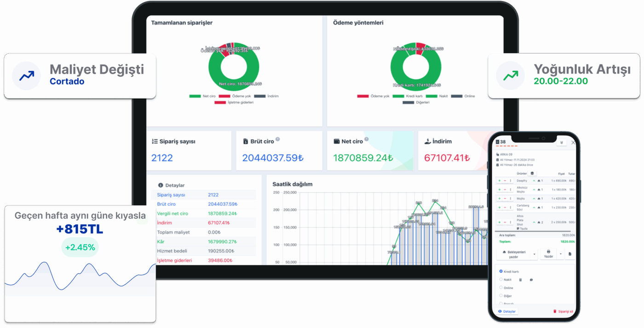Click the calculator icon beside Nakit
The image size is (644, 328).
tap(520, 280)
